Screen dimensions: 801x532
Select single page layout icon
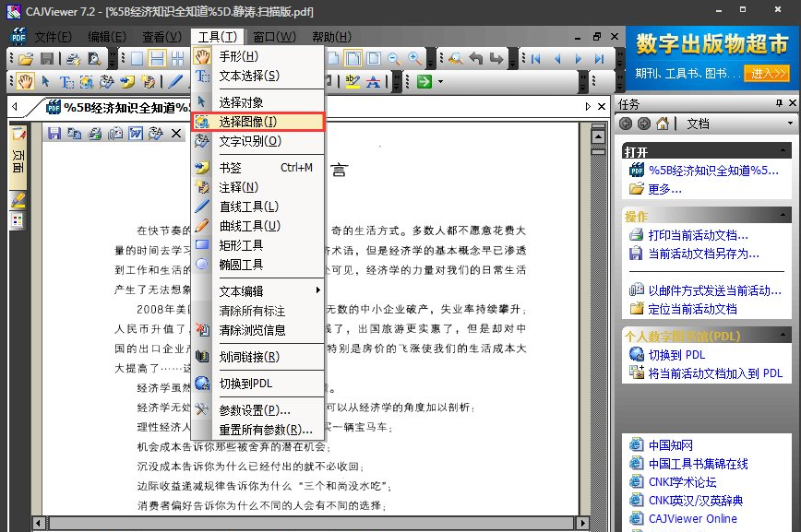(137, 59)
